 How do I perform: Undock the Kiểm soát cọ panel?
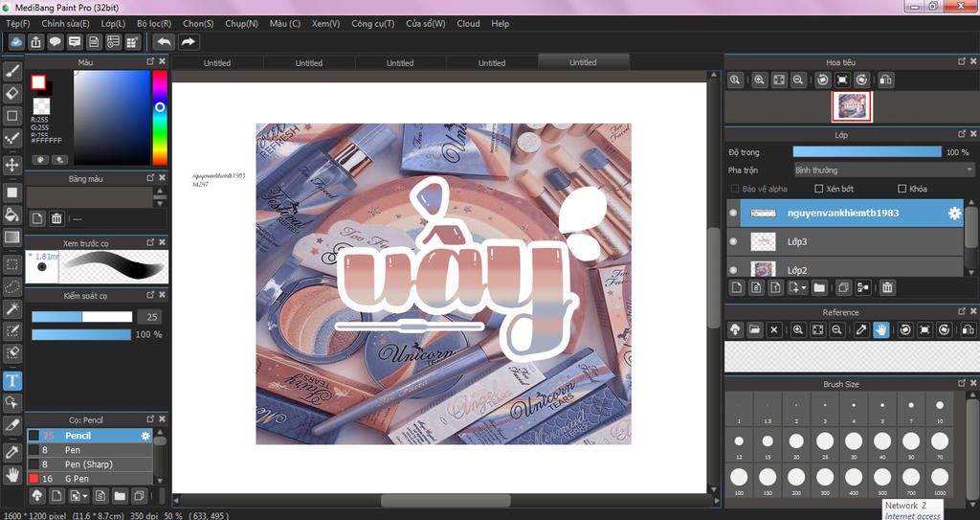pos(150,295)
